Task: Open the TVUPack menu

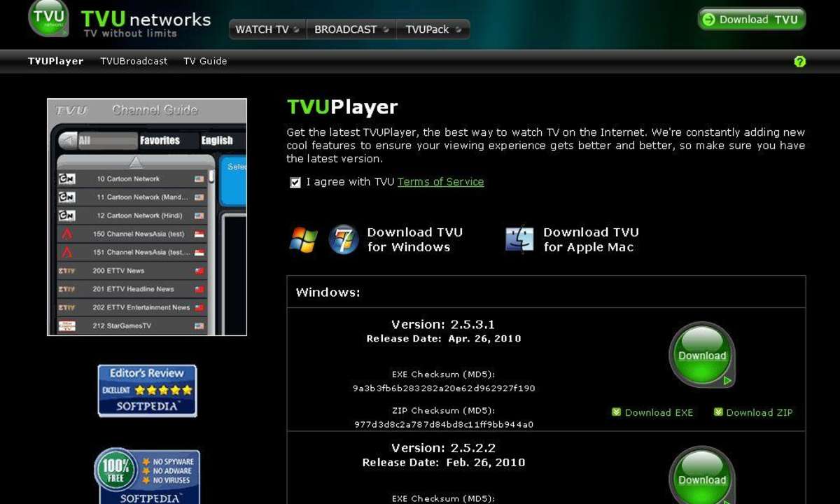Action: click(x=433, y=29)
